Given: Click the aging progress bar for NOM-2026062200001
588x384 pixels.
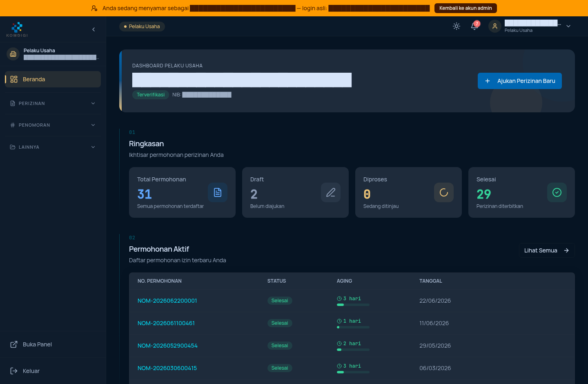Looking at the screenshot, I should tap(353, 305).
